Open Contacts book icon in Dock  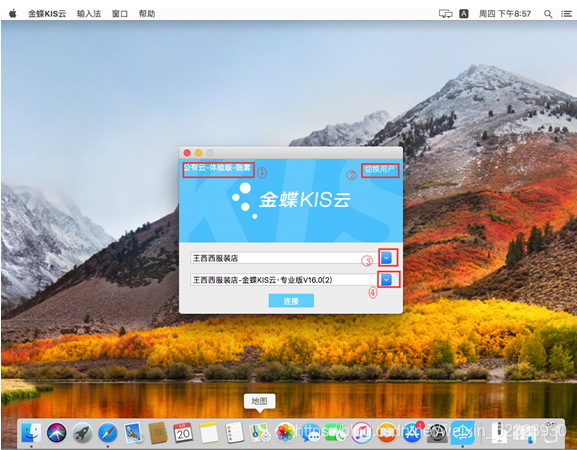tap(158, 432)
